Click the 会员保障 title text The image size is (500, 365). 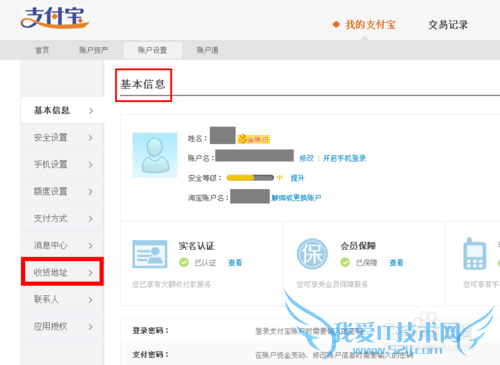358,246
